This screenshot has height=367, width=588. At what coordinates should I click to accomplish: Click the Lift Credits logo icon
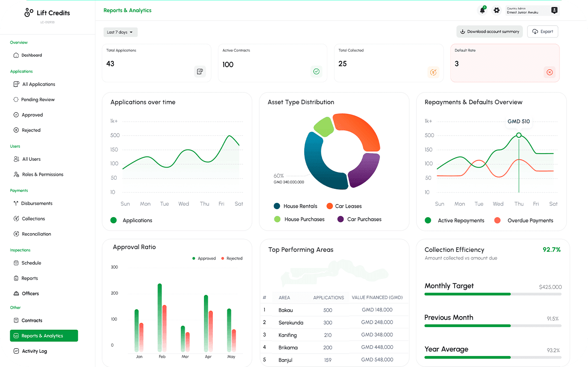29,13
